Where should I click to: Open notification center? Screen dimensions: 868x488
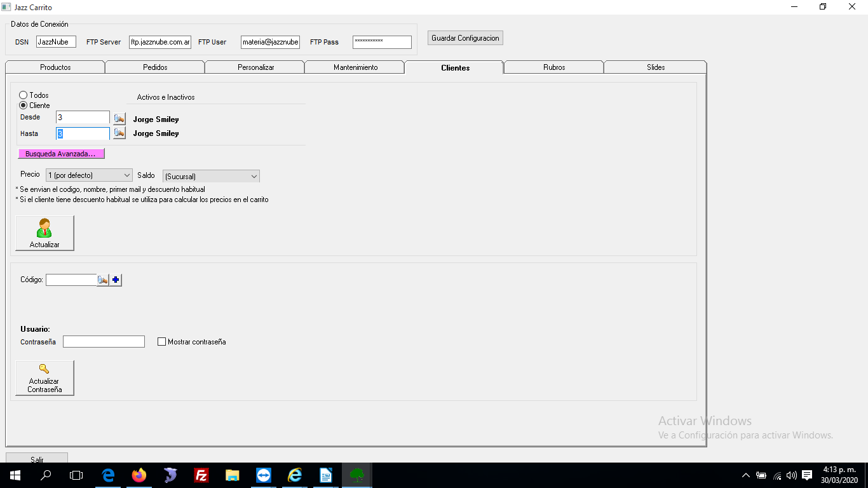coord(807,475)
